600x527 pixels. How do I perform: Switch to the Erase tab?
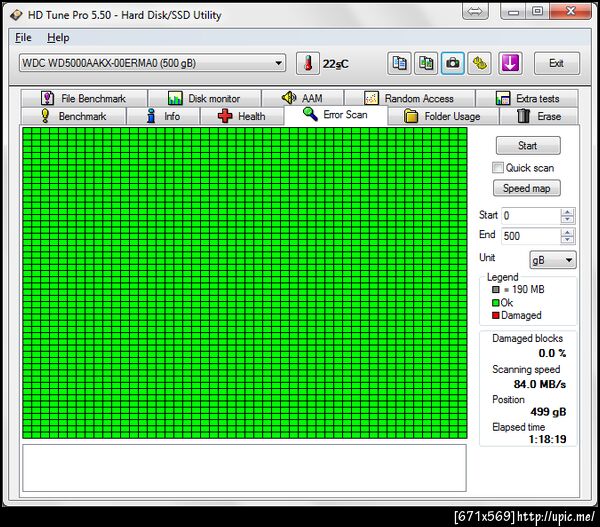point(539,116)
